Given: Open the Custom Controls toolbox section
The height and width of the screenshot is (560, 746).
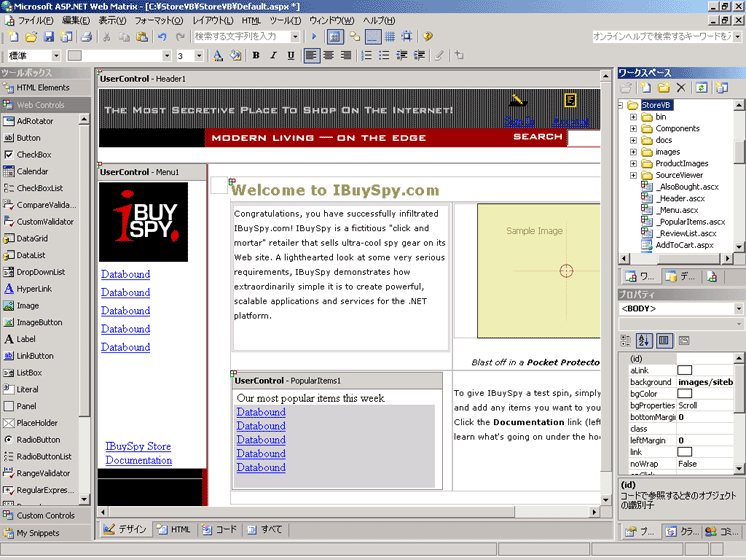Looking at the screenshot, I should pos(45,515).
